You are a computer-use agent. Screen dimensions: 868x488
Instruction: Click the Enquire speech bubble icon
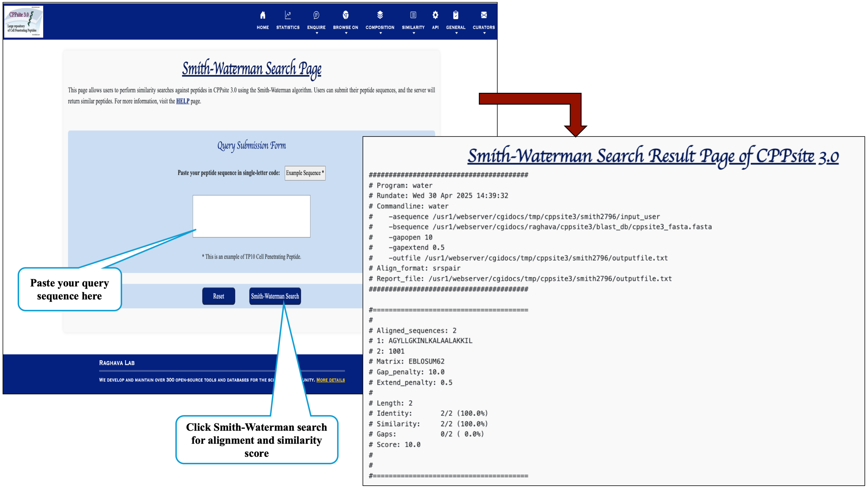pos(316,15)
